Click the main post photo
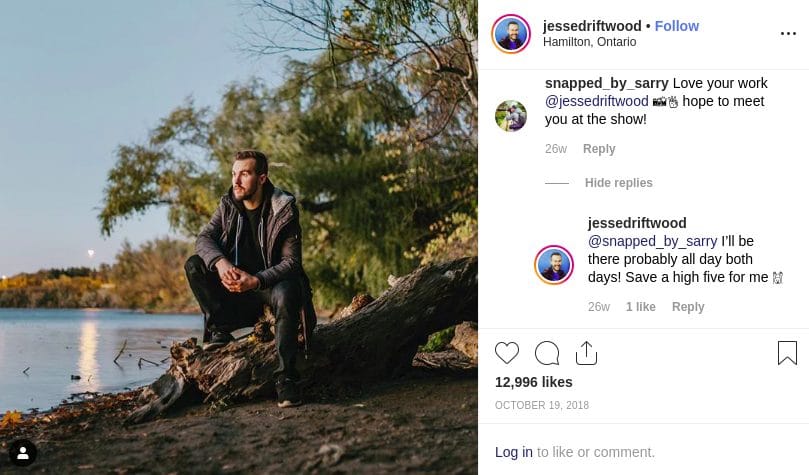Viewport: 809px width, 475px height. coord(239,237)
